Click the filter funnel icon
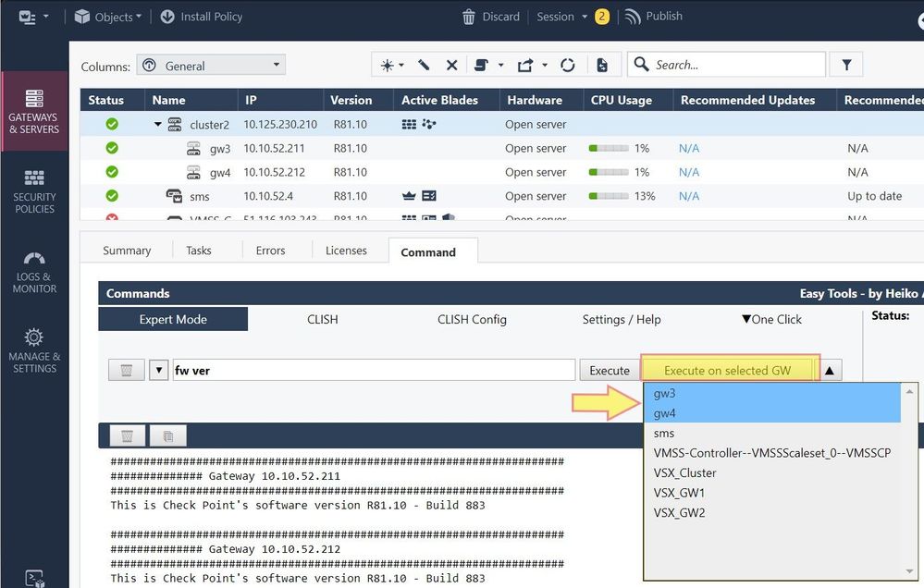 click(x=845, y=65)
